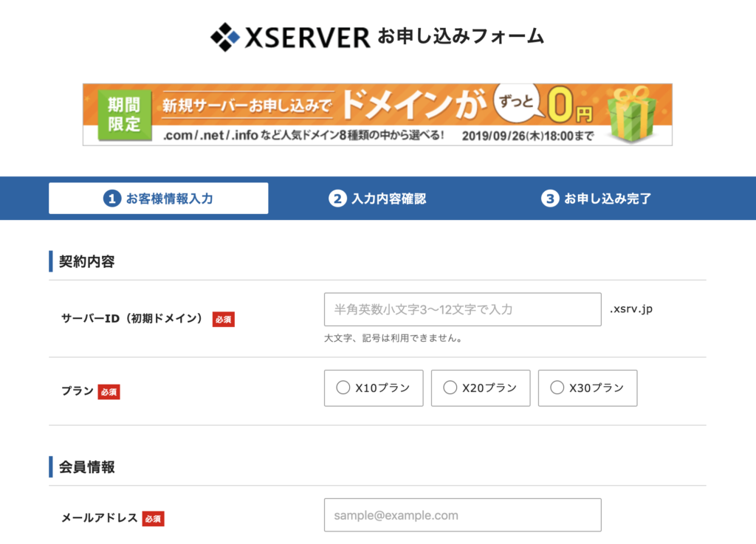Click the gift box image in banner
The width and height of the screenshot is (756, 544).
pos(633,114)
